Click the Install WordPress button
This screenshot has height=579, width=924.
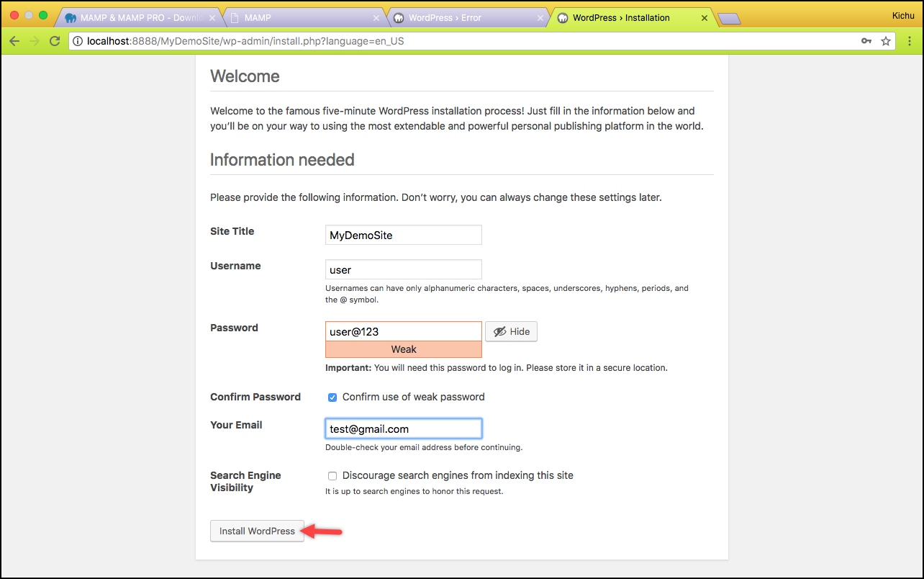pyautogui.click(x=257, y=531)
